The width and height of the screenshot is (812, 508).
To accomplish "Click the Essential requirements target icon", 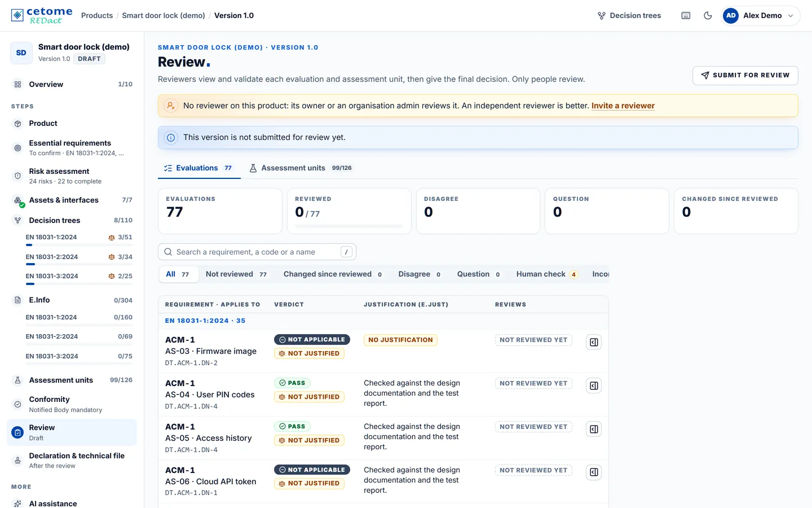I will pyautogui.click(x=17, y=148).
